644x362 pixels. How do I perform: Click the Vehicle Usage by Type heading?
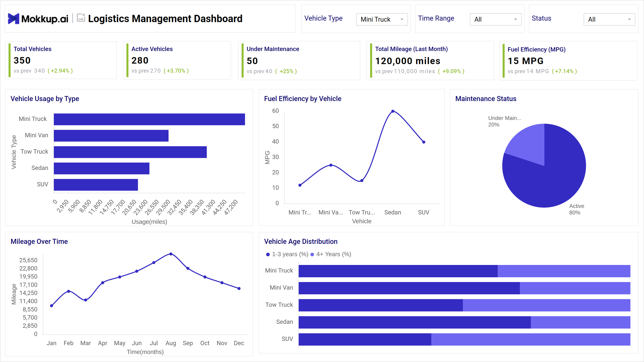[45, 99]
